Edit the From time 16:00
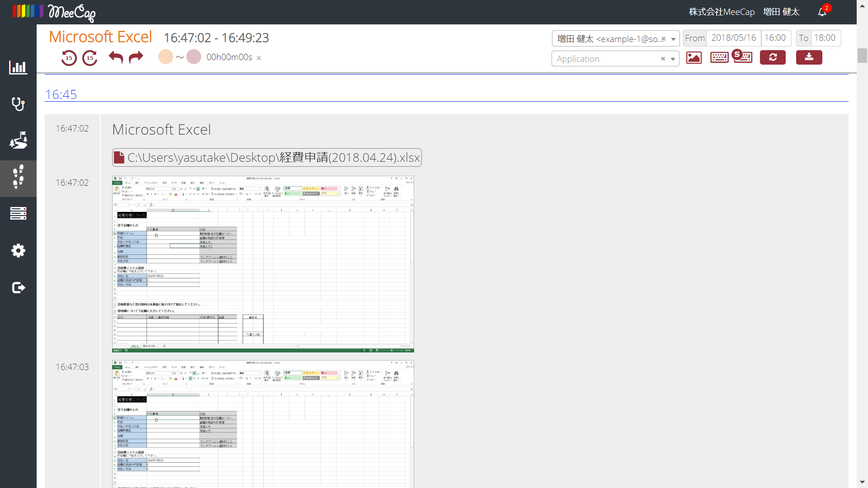This screenshot has height=488, width=868. tap(776, 38)
